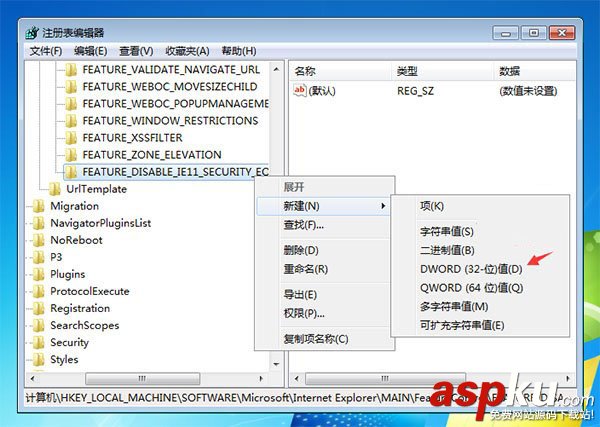Click the FEATURE_VALIDATE_NAVIGATE_URL folder icon
Viewport: 600px width, 427px height.
tap(71, 70)
